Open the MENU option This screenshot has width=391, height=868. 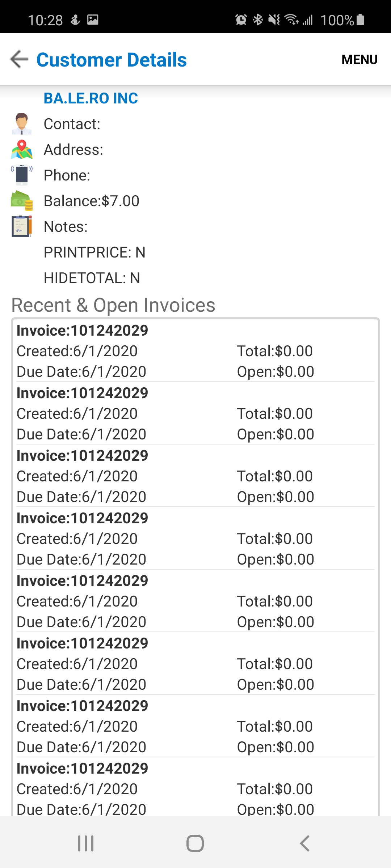(x=360, y=59)
